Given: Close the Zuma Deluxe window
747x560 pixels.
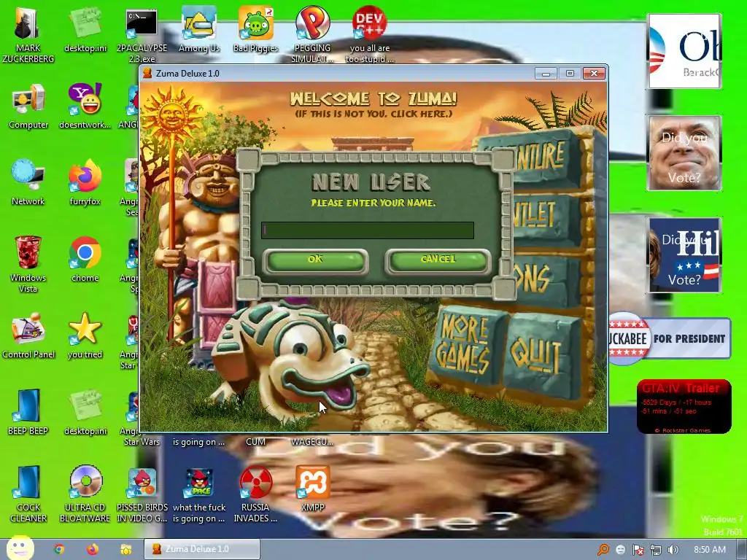Looking at the screenshot, I should [594, 74].
